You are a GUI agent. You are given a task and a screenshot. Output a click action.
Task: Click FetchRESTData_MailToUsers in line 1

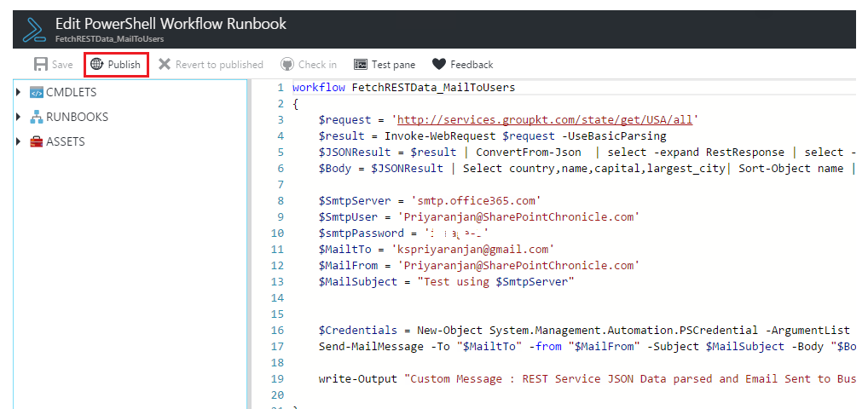point(433,88)
